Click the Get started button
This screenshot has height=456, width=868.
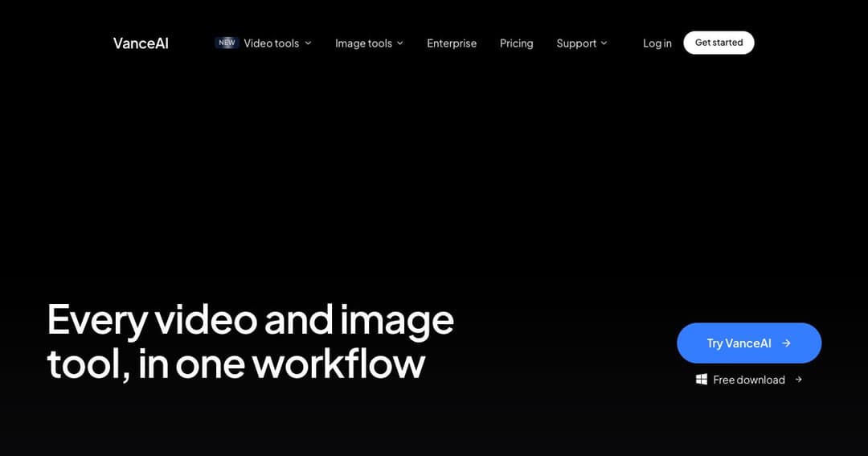719,43
